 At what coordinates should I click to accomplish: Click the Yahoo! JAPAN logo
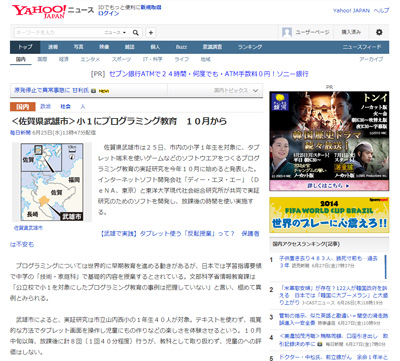39,11
